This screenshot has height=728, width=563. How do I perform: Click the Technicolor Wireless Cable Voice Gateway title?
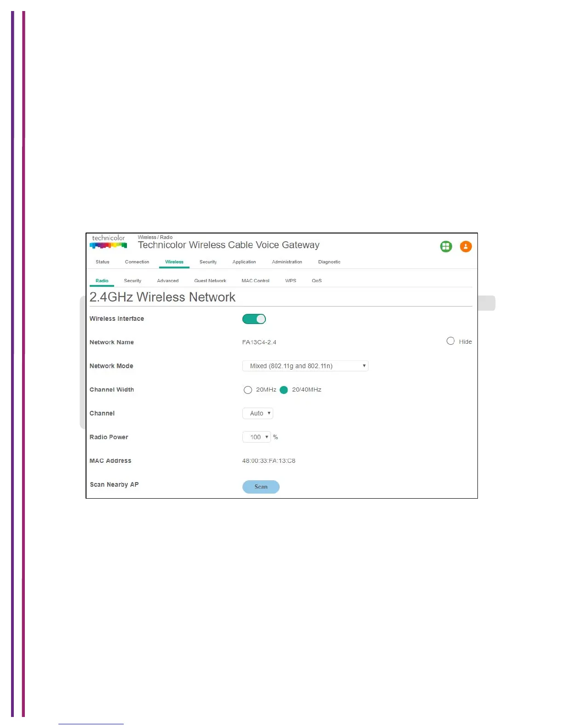click(x=229, y=245)
